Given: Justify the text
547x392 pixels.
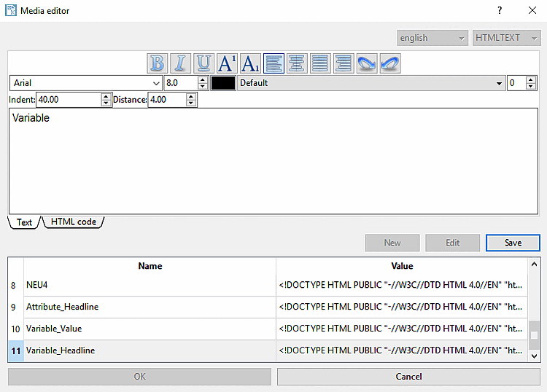Looking at the screenshot, I should click(x=320, y=63).
